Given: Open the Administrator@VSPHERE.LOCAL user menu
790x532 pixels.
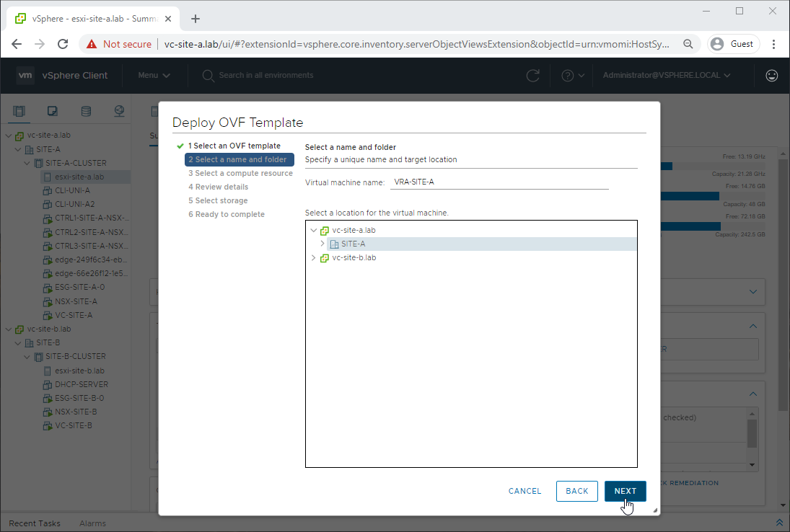Looking at the screenshot, I should pos(666,75).
